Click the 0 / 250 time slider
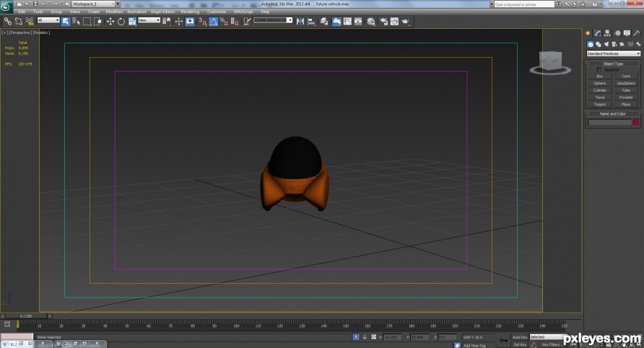The width and height of the screenshot is (644, 348). pos(26,316)
